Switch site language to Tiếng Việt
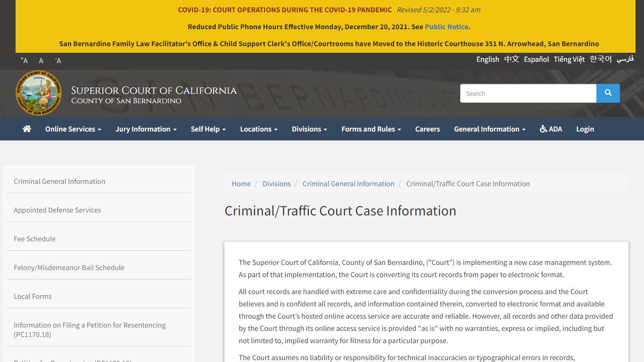The height and width of the screenshot is (362, 644). click(x=569, y=59)
